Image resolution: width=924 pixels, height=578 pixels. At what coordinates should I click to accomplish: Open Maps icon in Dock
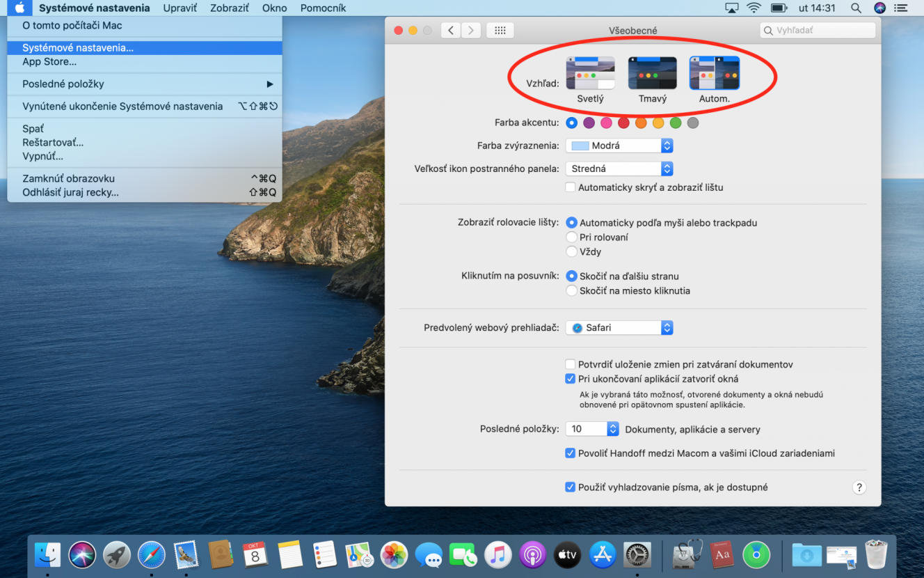[x=360, y=555]
